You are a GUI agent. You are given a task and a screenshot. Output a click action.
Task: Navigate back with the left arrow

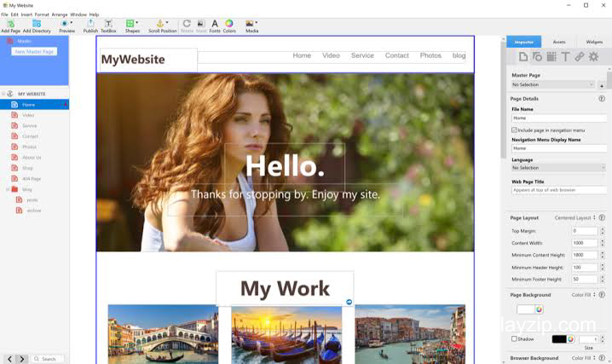[9, 359]
